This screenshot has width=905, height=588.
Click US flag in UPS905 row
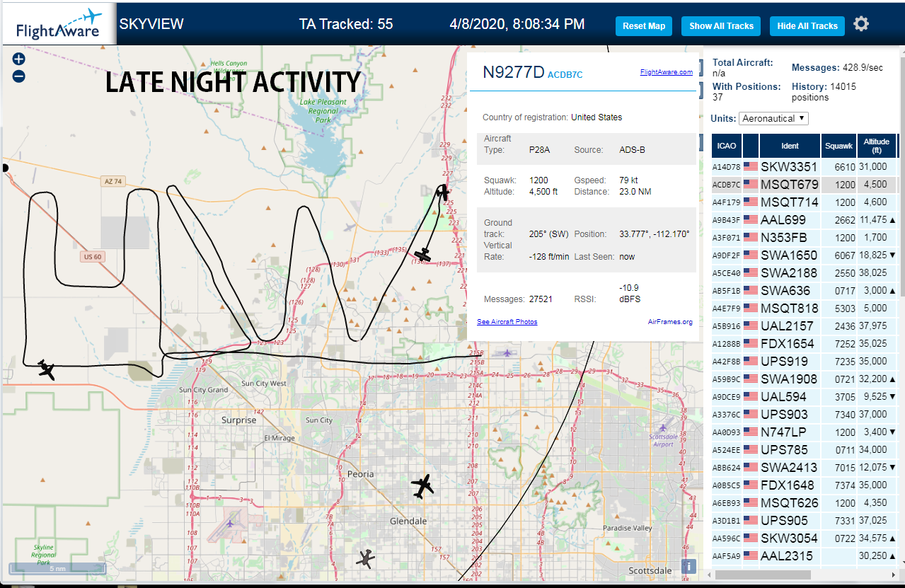click(751, 521)
